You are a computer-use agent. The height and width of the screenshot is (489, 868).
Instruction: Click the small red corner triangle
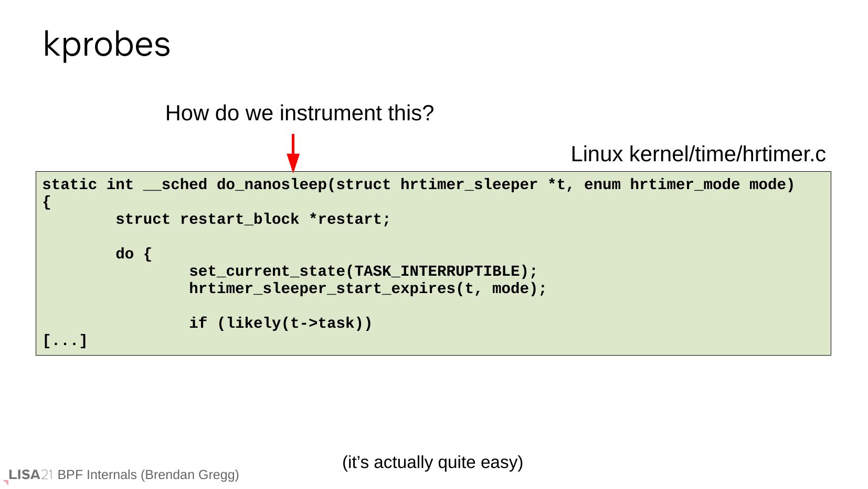(x=6, y=482)
